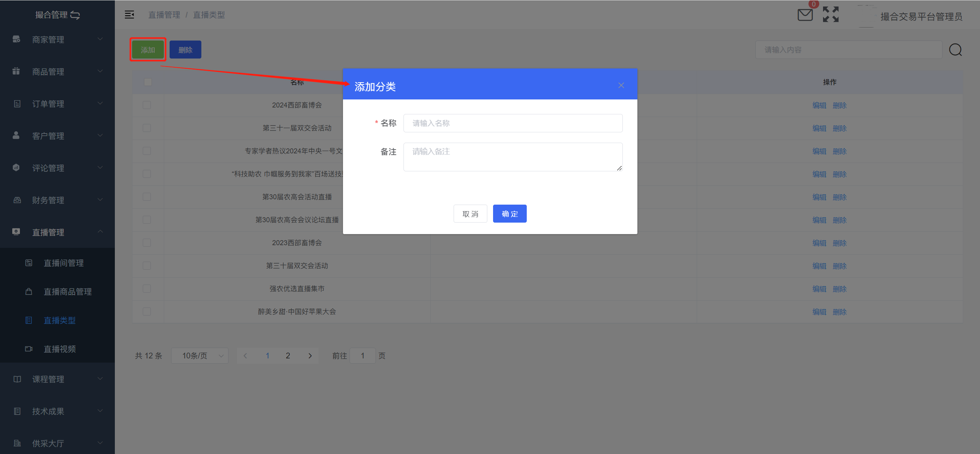Click the 直播管理 breadcrumb
The height and width of the screenshot is (454, 980).
point(164,15)
